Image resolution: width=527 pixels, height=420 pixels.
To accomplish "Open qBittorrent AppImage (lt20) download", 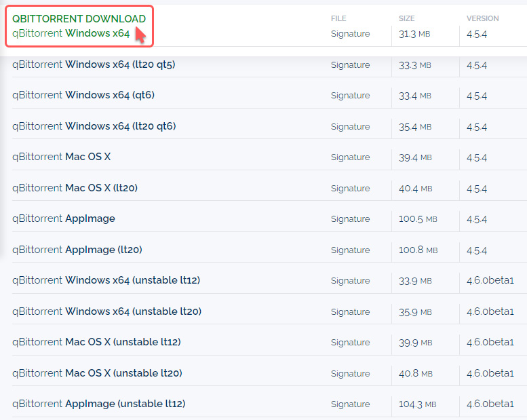I will coord(77,250).
